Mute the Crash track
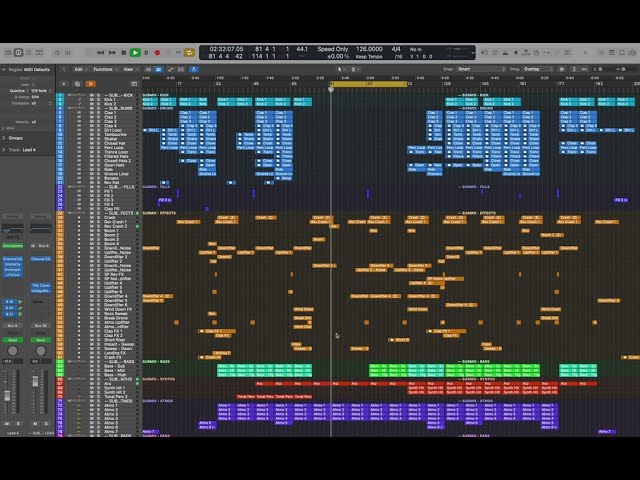This screenshot has height=480, width=640. pyautogui.click(x=92, y=218)
